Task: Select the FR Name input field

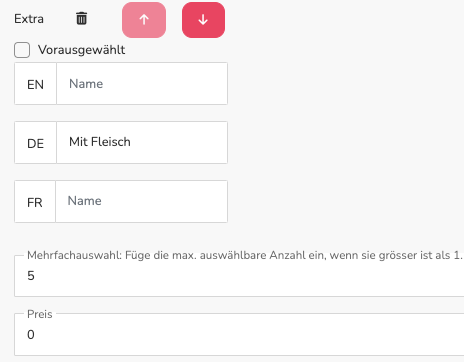Action: [x=141, y=202]
